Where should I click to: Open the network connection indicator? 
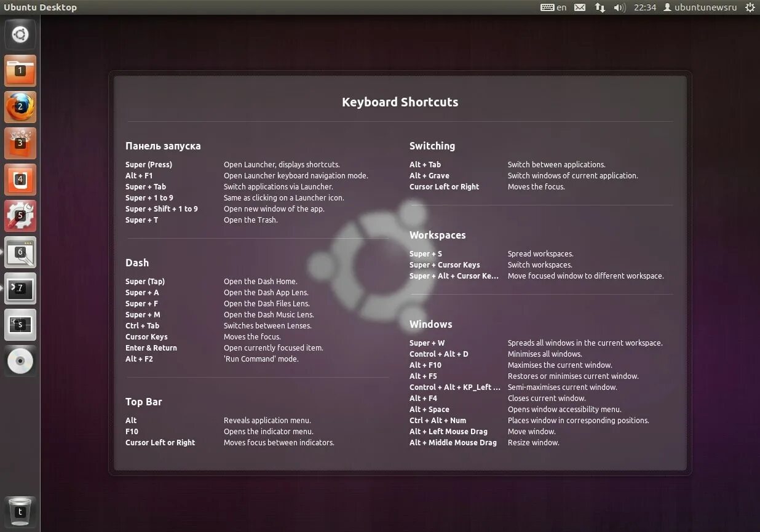(600, 7)
